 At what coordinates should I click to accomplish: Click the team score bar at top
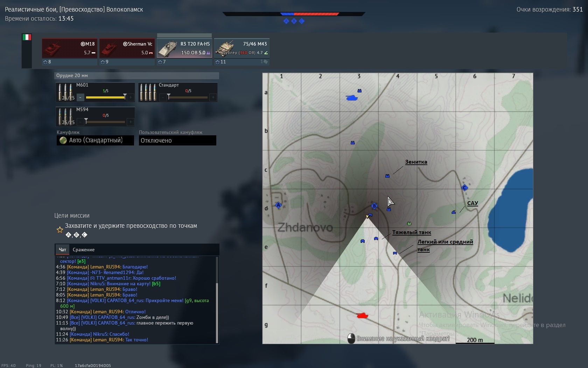[x=294, y=14]
